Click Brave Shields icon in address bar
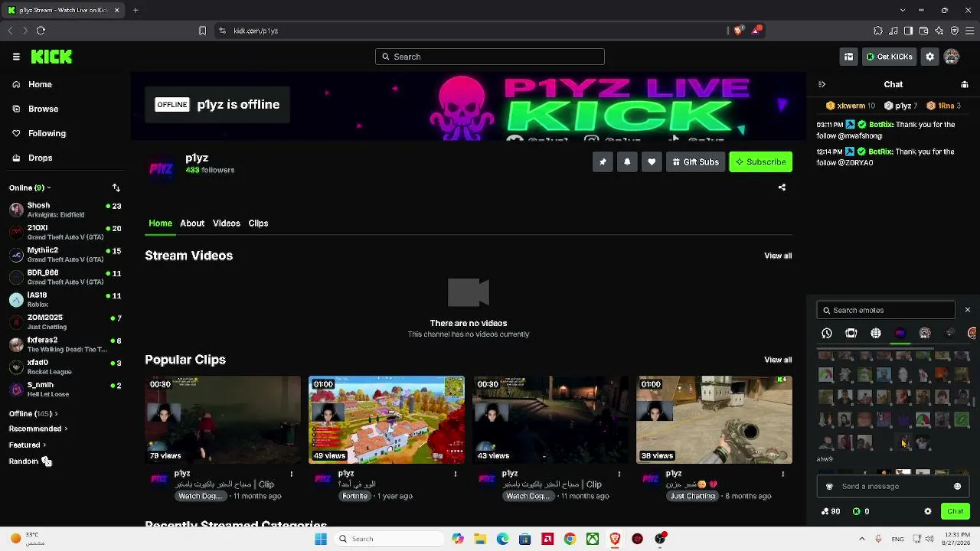The width and height of the screenshot is (980, 551). click(738, 31)
